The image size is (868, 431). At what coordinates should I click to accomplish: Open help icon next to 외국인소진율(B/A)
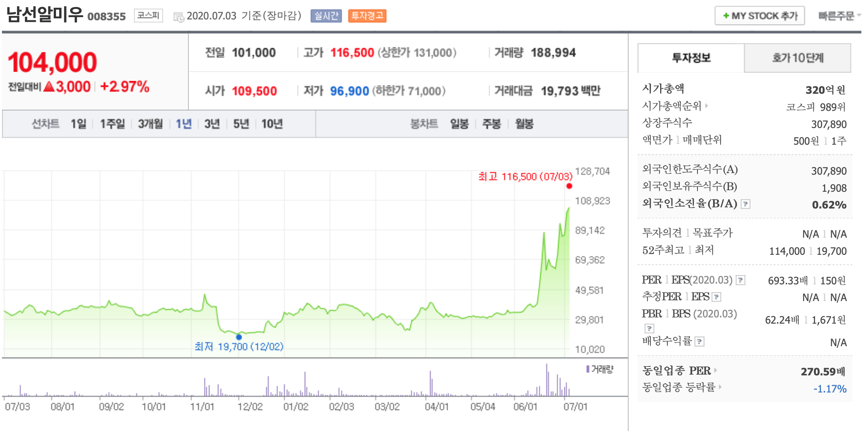pos(745,204)
